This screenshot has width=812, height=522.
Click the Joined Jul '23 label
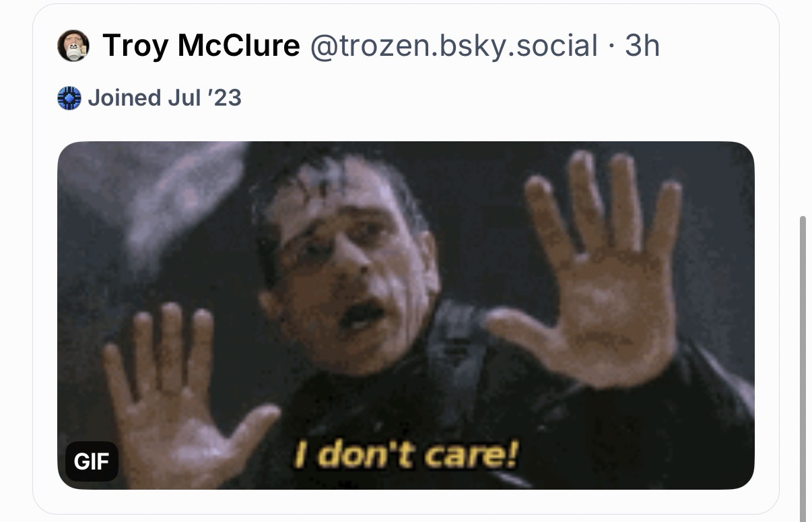tap(164, 98)
